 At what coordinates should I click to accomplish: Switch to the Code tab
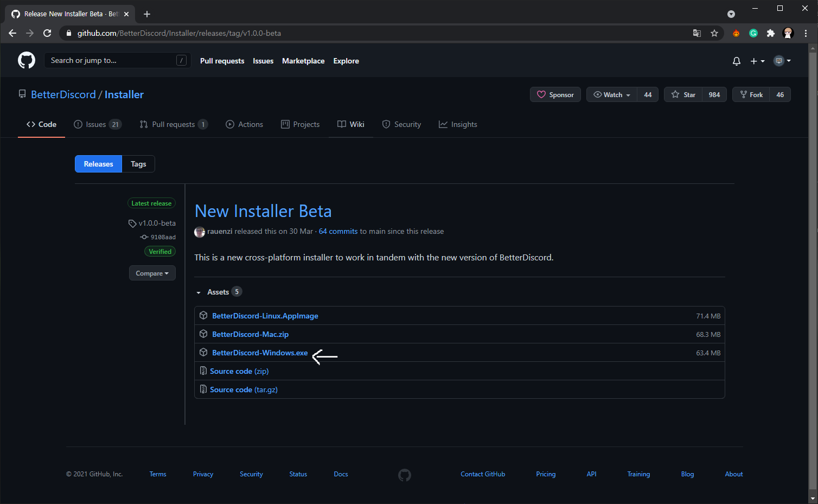click(x=41, y=124)
